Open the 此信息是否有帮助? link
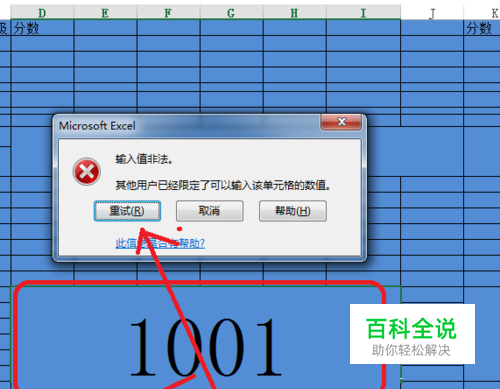Image resolution: width=500 pixels, height=389 pixels. click(x=160, y=243)
